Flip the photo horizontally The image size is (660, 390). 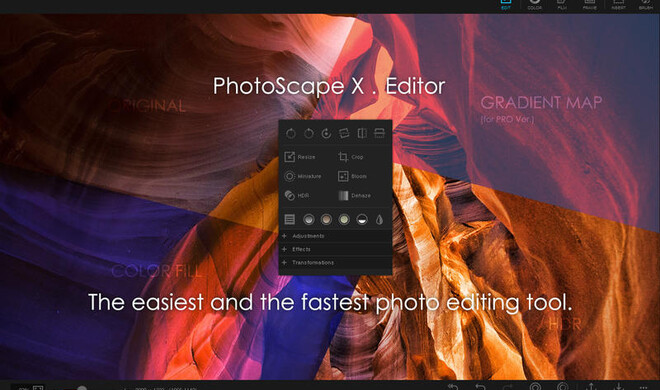pyautogui.click(x=362, y=134)
